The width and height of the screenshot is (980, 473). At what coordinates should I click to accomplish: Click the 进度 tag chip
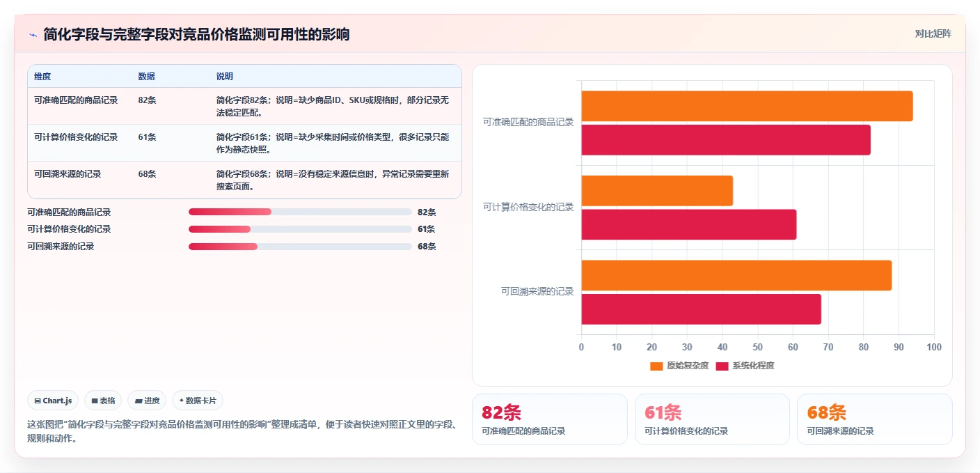(147, 401)
